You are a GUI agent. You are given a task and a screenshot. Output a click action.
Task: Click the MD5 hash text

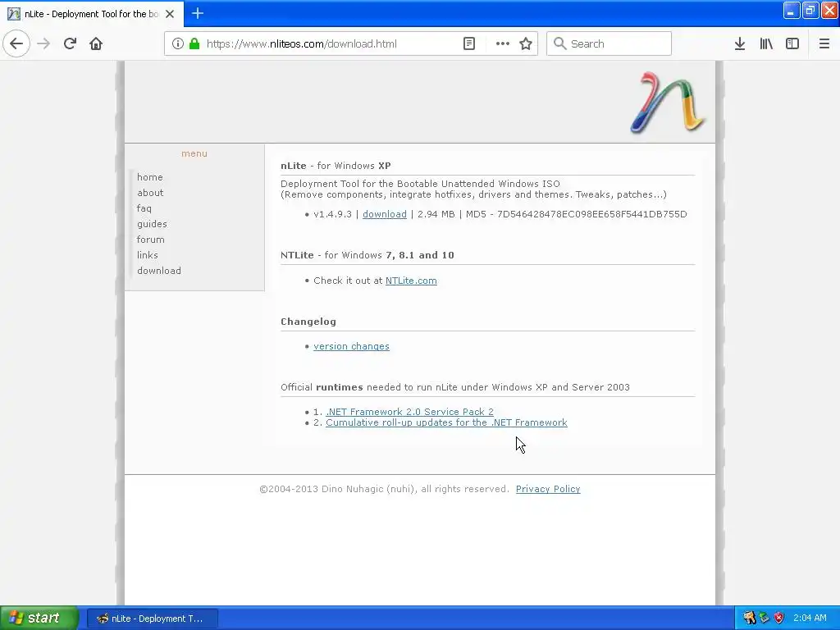592,214
